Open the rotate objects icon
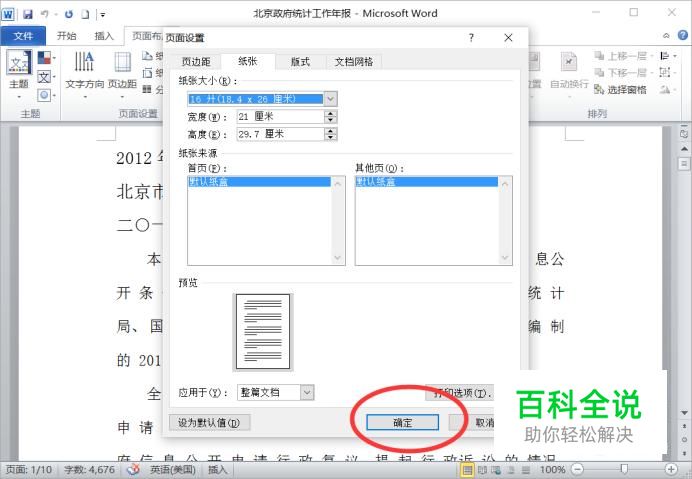692x479 pixels. click(668, 90)
